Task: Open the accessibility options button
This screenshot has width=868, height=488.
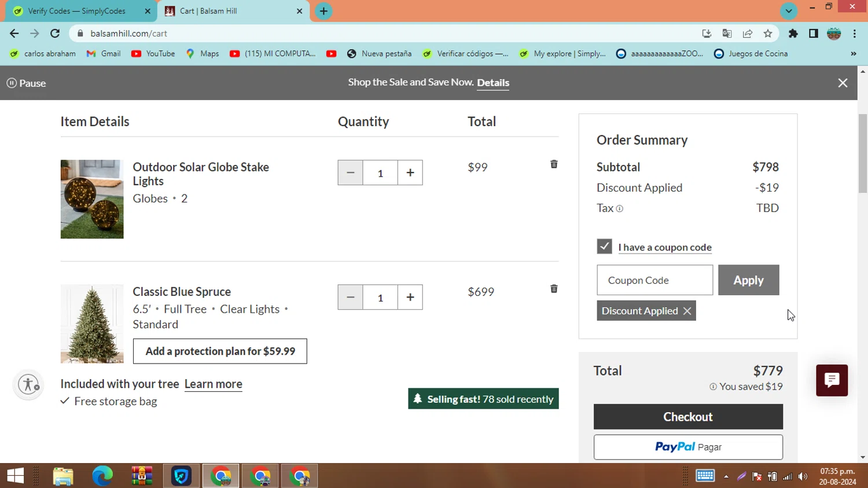Action: tap(28, 384)
